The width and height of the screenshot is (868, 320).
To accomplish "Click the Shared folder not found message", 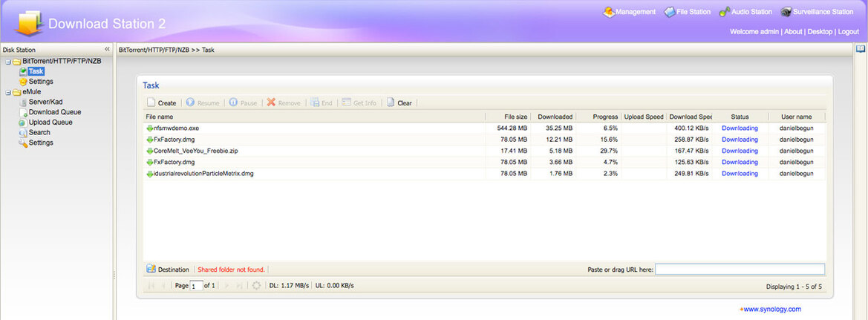I will tap(232, 270).
